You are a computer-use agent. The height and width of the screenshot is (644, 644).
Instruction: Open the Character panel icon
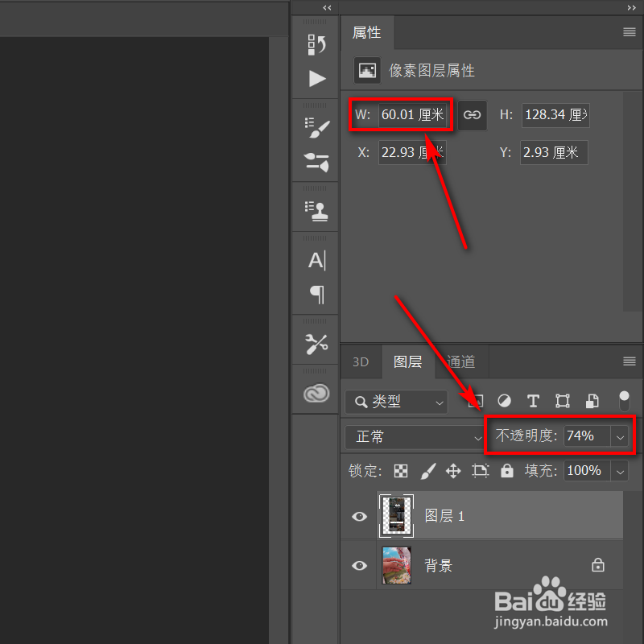tap(315, 259)
